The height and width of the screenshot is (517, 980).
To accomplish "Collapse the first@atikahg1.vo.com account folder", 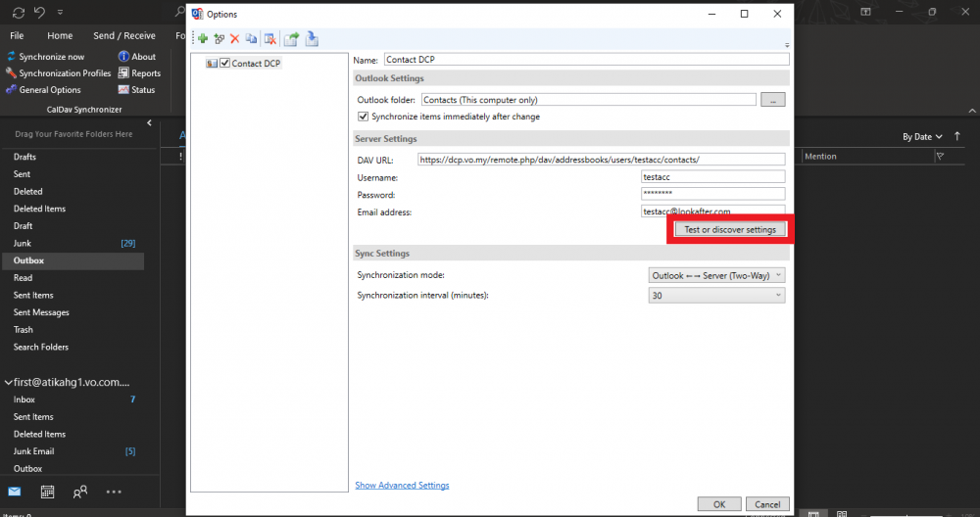I will 8,383.
